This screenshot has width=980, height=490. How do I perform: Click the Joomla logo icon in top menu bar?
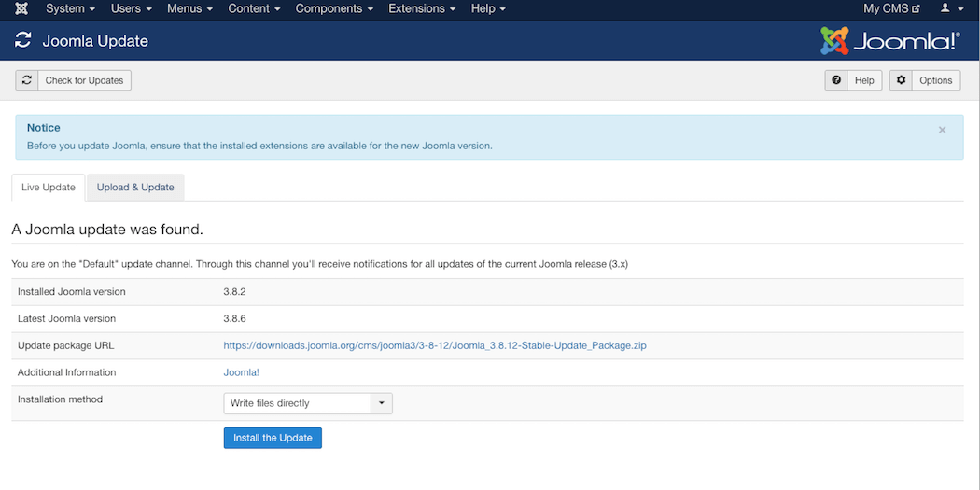[x=21, y=8]
